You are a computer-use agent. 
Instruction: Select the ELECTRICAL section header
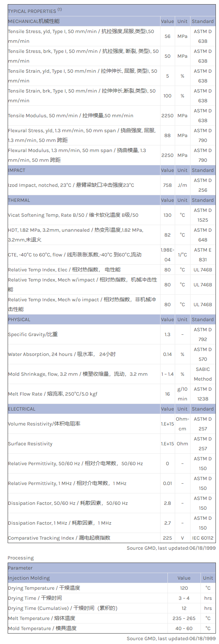point(22,409)
